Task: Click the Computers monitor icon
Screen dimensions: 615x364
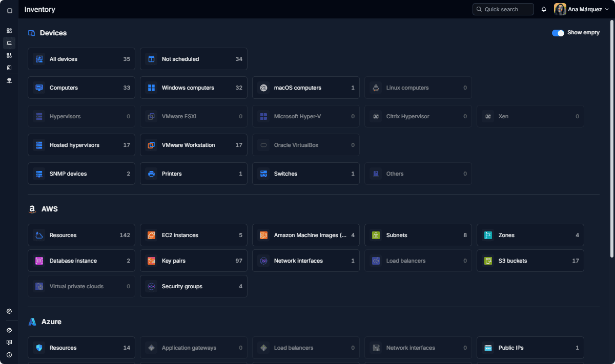Action: [39, 88]
